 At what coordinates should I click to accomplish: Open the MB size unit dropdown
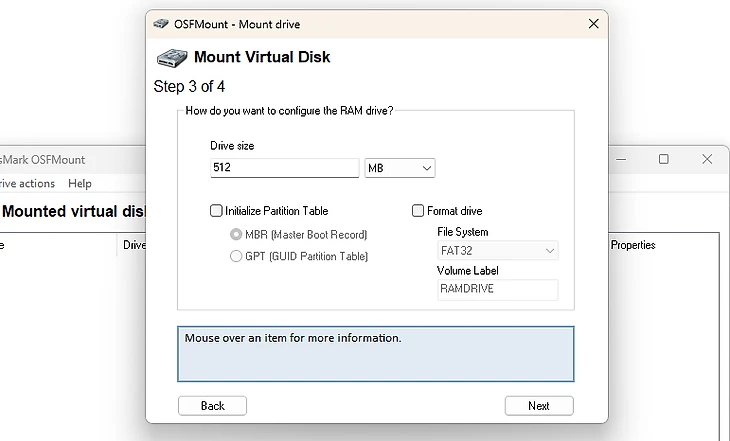pos(400,168)
